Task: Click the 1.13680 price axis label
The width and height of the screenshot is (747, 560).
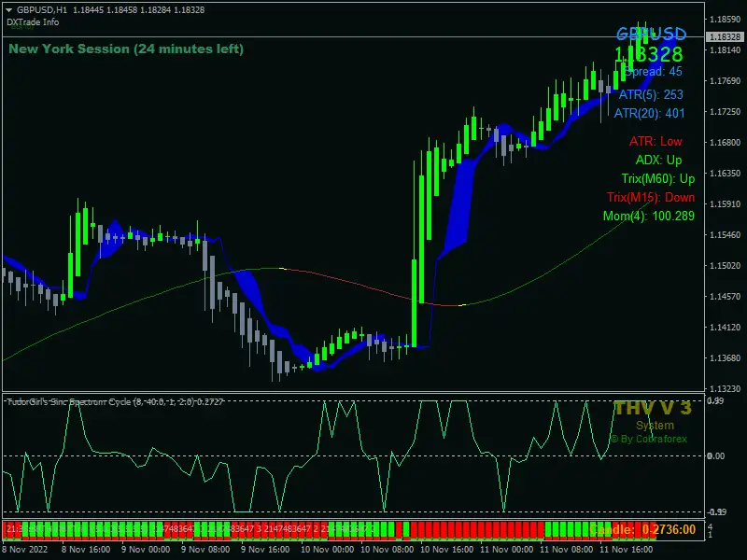Action: [726, 358]
